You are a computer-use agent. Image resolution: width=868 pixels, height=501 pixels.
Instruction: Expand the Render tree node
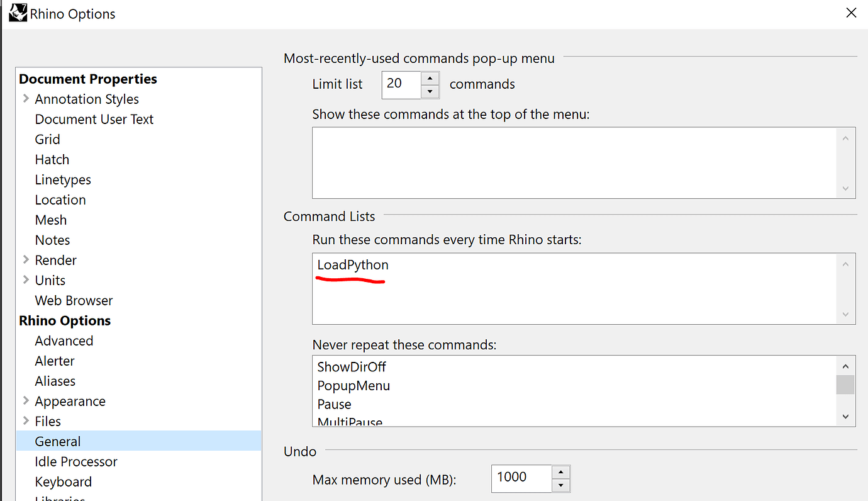coord(25,260)
